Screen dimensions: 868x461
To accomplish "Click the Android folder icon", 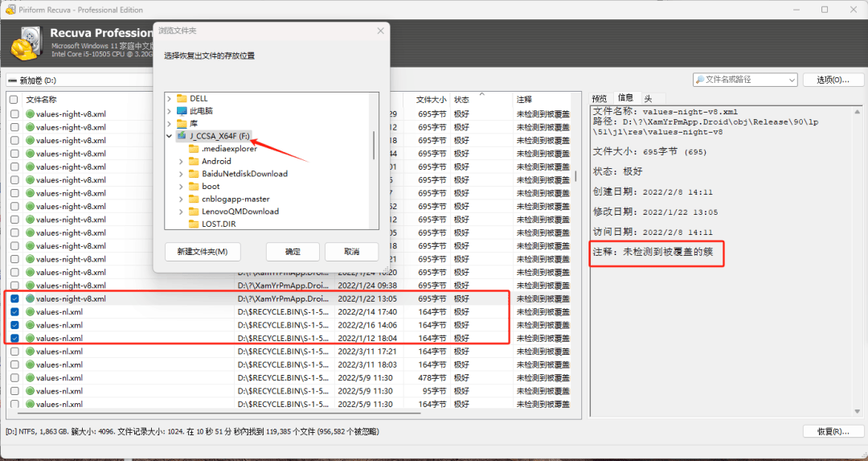I will pos(194,161).
